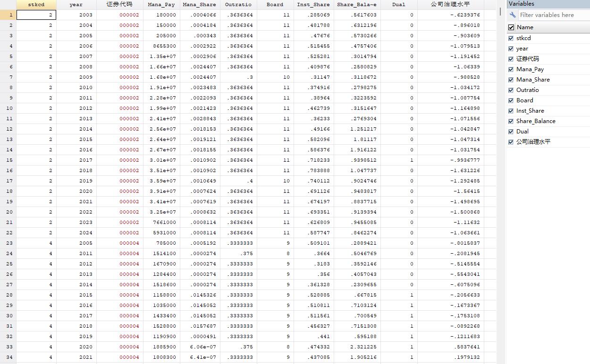The width and height of the screenshot is (590, 364).
Task: Select the year column header
Action: click(x=76, y=5)
